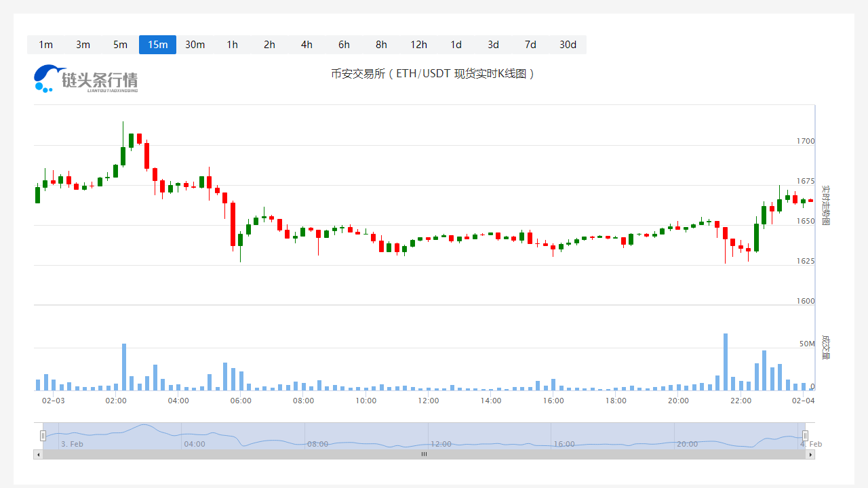Click the active 15m interval tab

coord(157,45)
